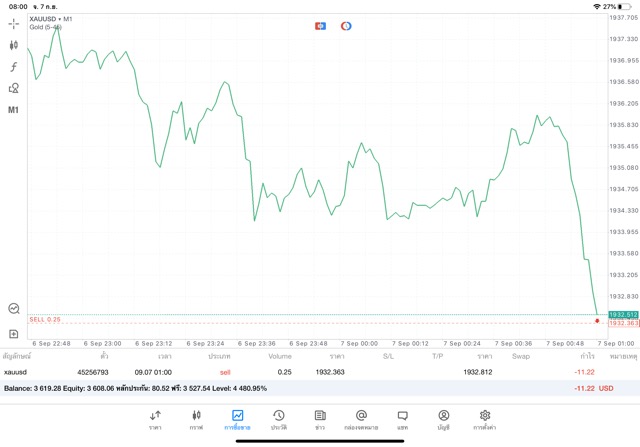Activate the crosshair cursor tool
The width and height of the screenshot is (640, 447).
[14, 23]
